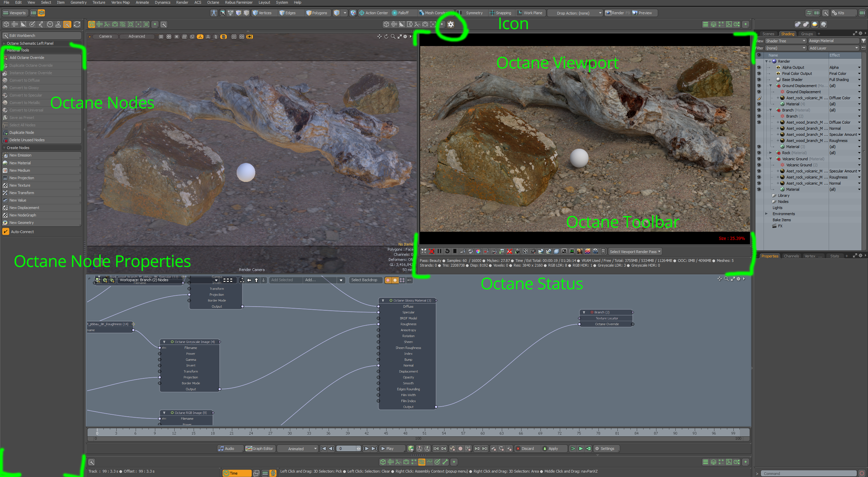
Task: Toggle the Auto-Connect checkbox
Action: point(6,231)
